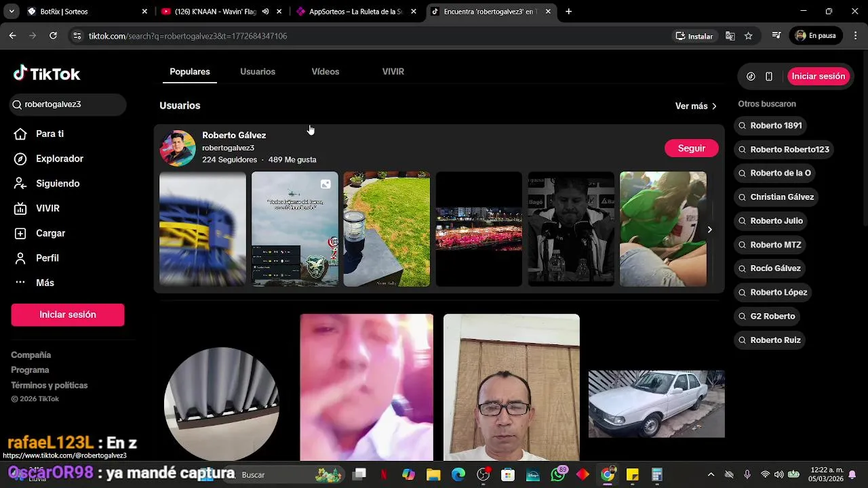Search suggestion Roberto de la O
868x488 pixels.
coord(774,174)
